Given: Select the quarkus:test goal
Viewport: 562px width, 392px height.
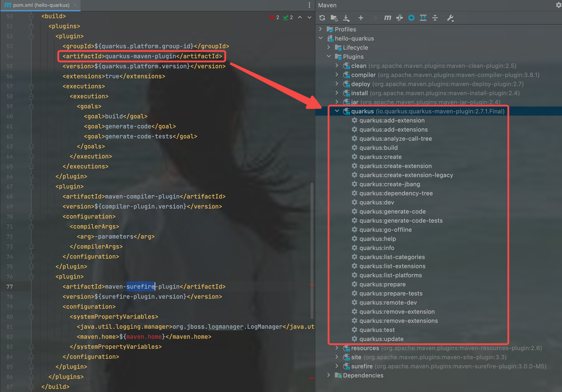Looking at the screenshot, I should click(x=377, y=330).
